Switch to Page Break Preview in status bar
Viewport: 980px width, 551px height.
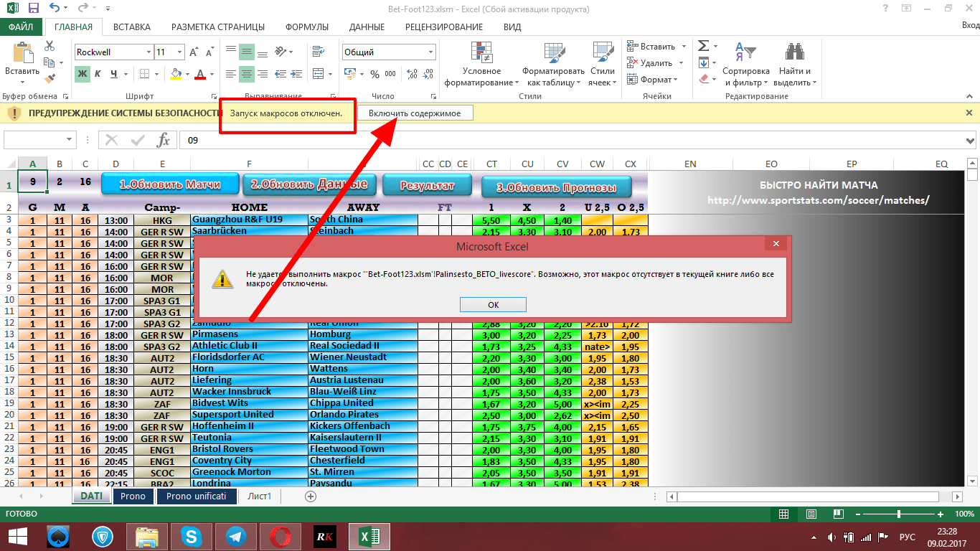[837, 514]
